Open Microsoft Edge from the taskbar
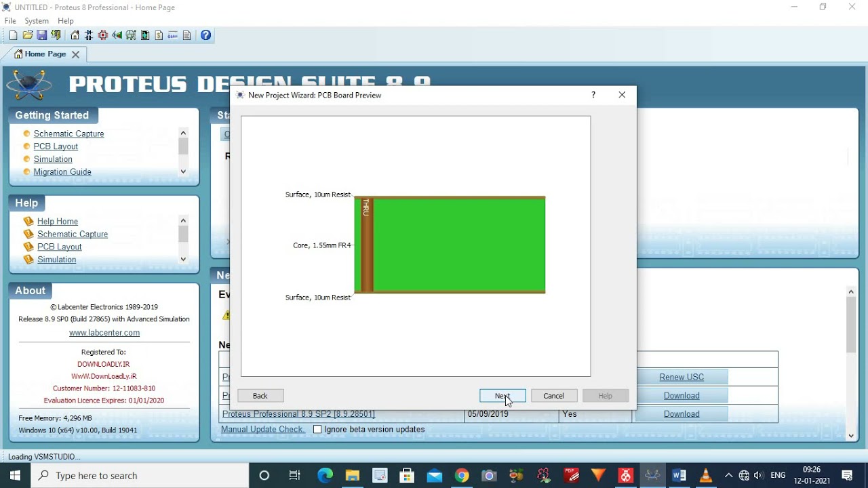Image resolution: width=868 pixels, height=488 pixels. point(325,475)
